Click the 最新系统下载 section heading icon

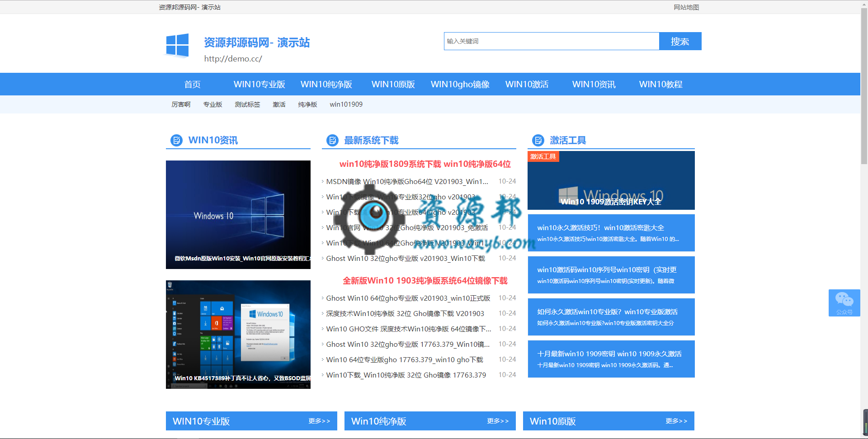tap(333, 140)
